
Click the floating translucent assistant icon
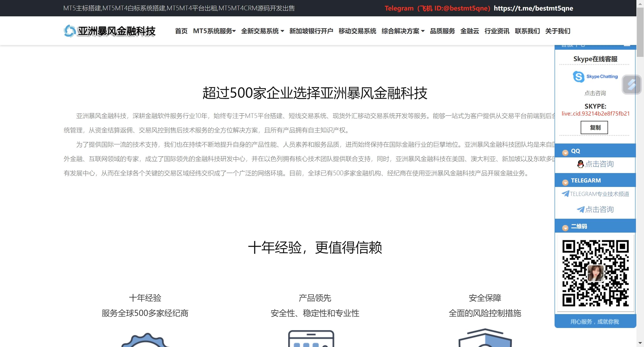tap(631, 84)
